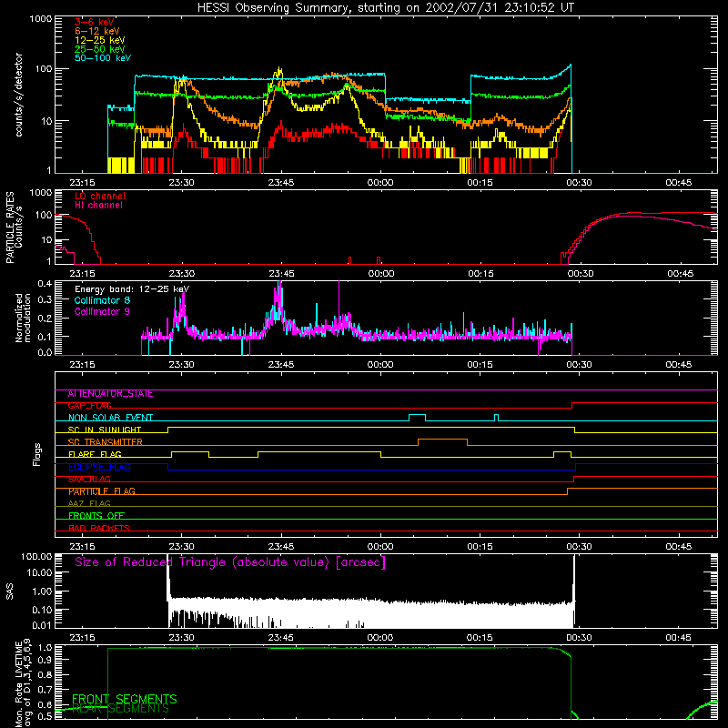
Task: Click the ECLIPSE_FLAG label
Action: click(x=99, y=467)
